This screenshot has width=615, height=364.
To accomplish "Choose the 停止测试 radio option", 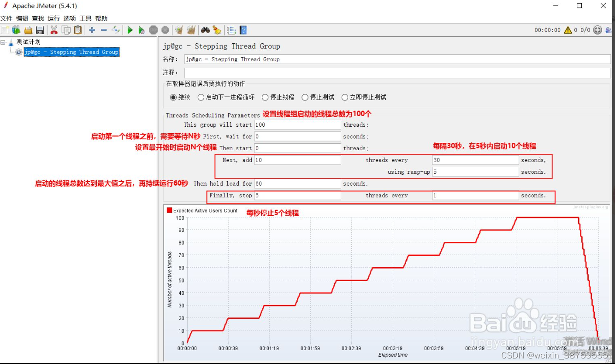I will [x=305, y=97].
